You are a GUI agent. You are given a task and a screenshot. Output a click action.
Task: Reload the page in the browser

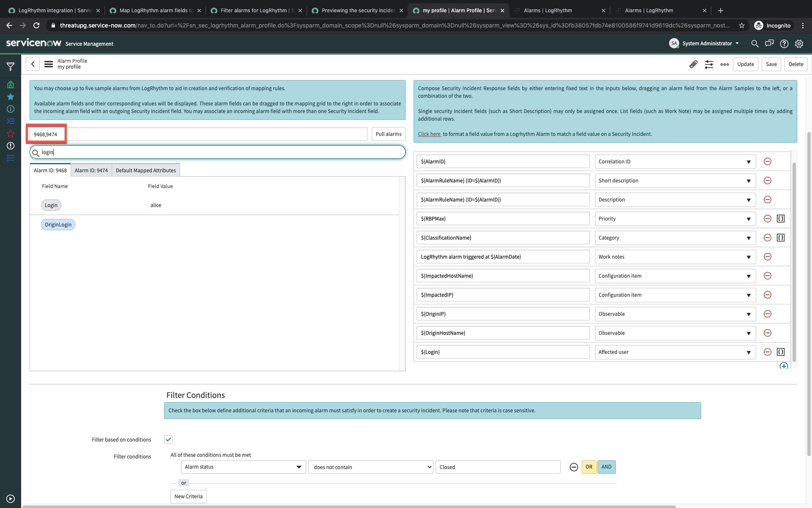36,26
